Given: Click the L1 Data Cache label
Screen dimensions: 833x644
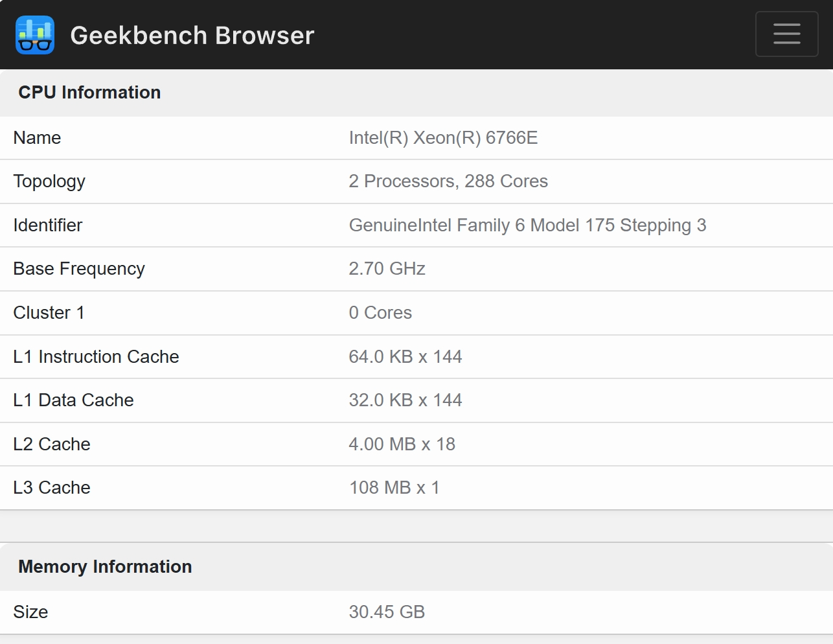Looking at the screenshot, I should [73, 400].
